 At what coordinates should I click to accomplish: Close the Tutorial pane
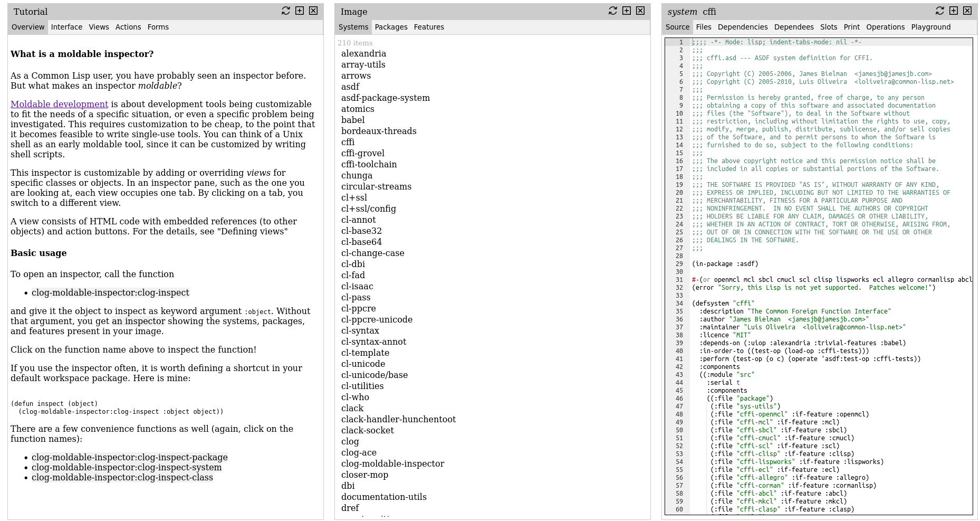(313, 11)
